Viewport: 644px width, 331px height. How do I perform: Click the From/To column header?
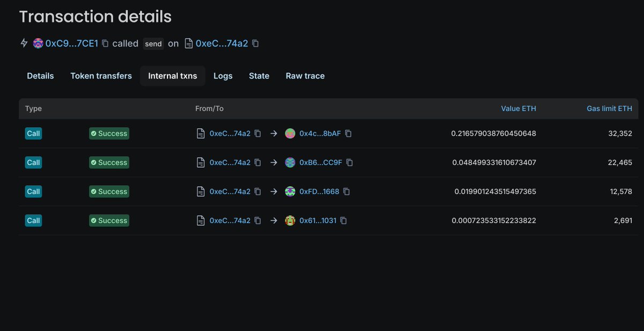(209, 108)
